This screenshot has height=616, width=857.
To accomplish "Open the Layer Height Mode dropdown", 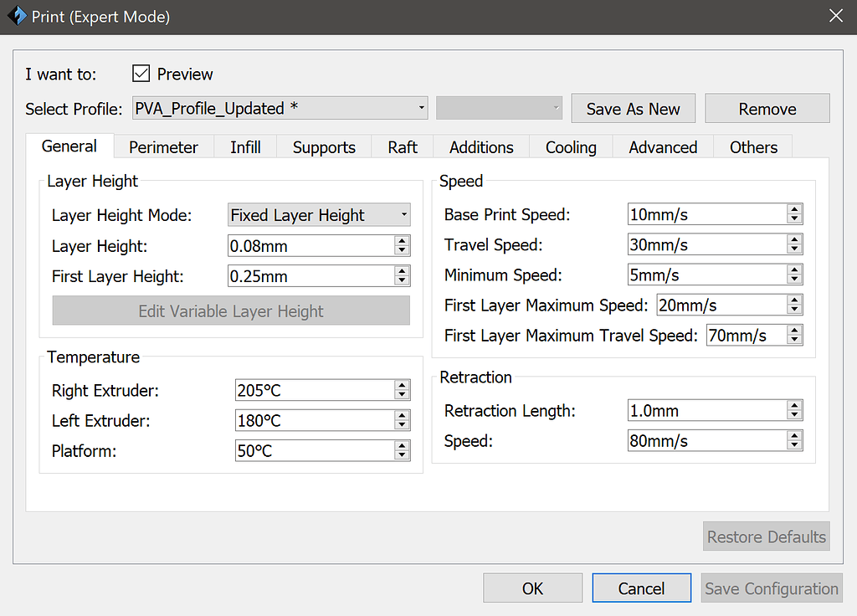I will click(x=404, y=215).
